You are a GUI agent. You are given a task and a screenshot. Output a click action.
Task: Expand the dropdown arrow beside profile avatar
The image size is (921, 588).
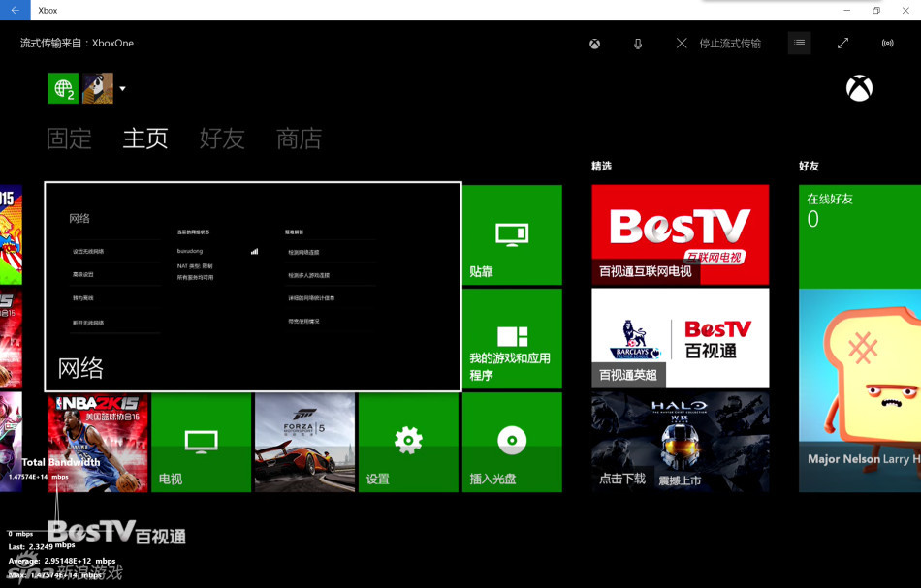tap(122, 89)
